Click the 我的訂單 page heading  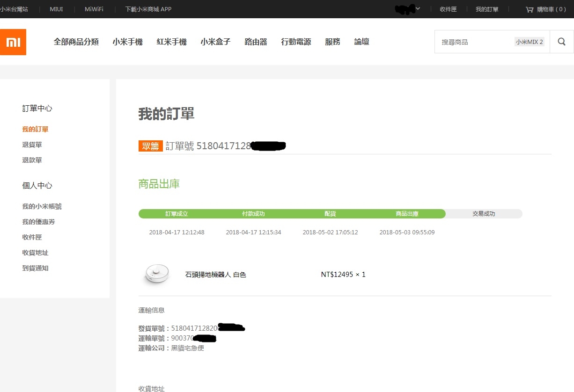tap(166, 114)
